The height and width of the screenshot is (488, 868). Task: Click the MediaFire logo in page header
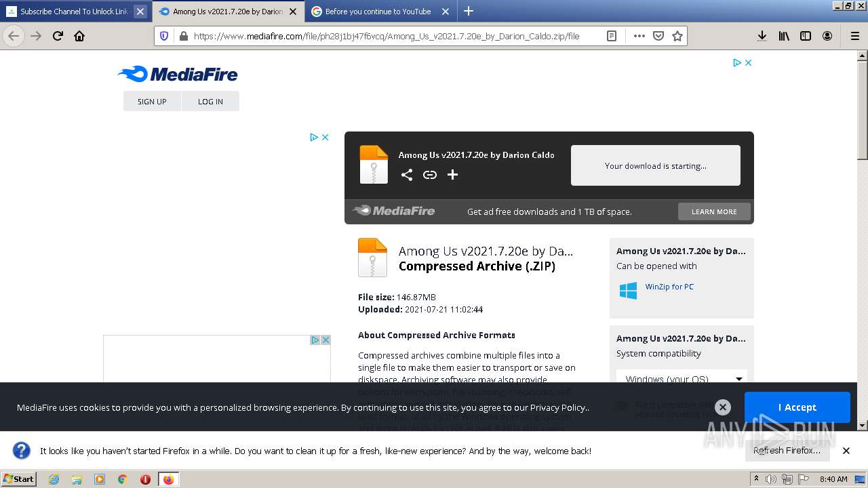click(178, 74)
